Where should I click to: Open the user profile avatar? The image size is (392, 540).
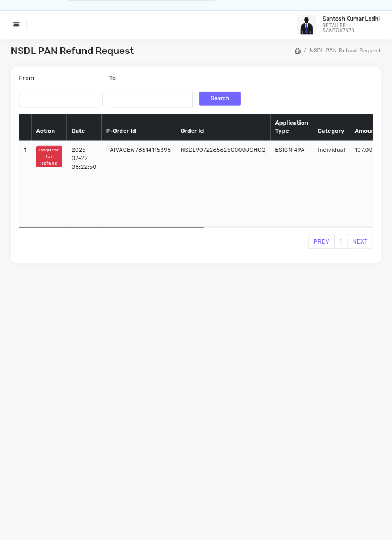point(307,25)
